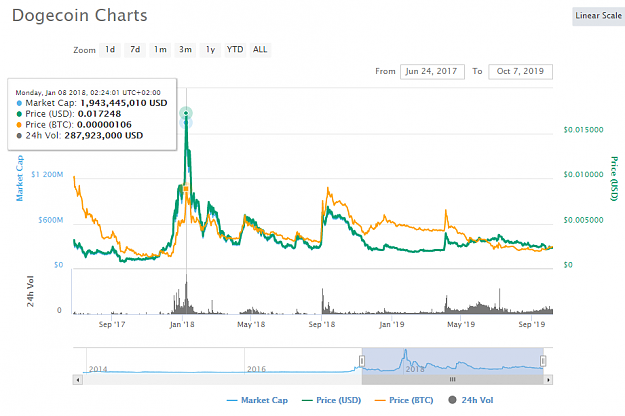Click navigator scrollbar left arrow
This screenshot has height=416, width=625.
78,380
